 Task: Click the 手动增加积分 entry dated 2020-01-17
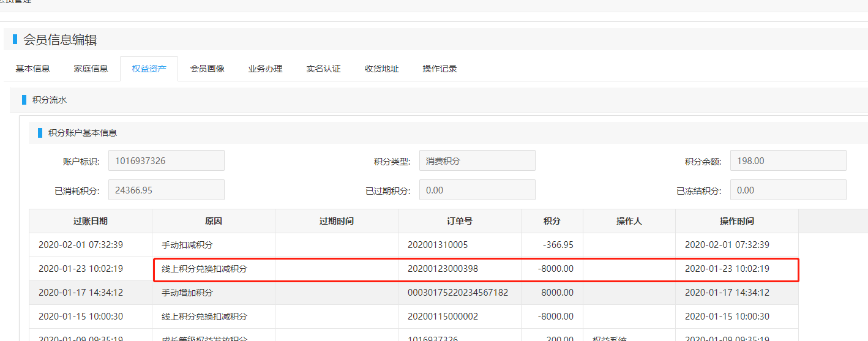click(x=187, y=293)
